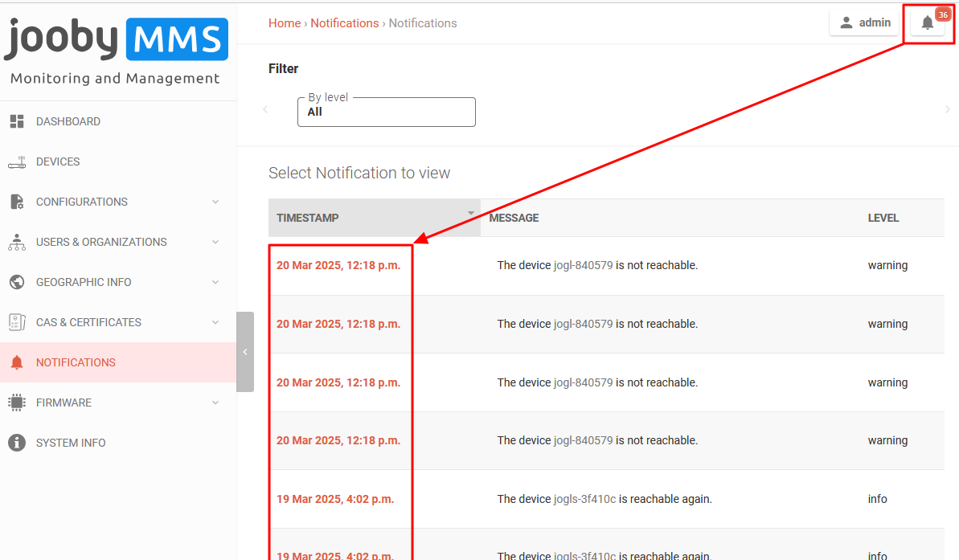The image size is (959, 560).
Task: Click the Dashboard icon in sidebar
Action: (x=17, y=121)
